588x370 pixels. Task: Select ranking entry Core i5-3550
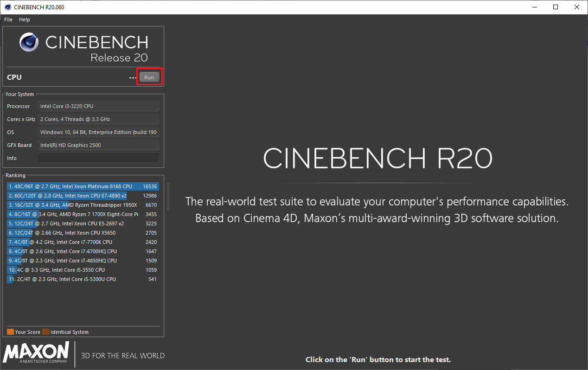tap(83, 270)
